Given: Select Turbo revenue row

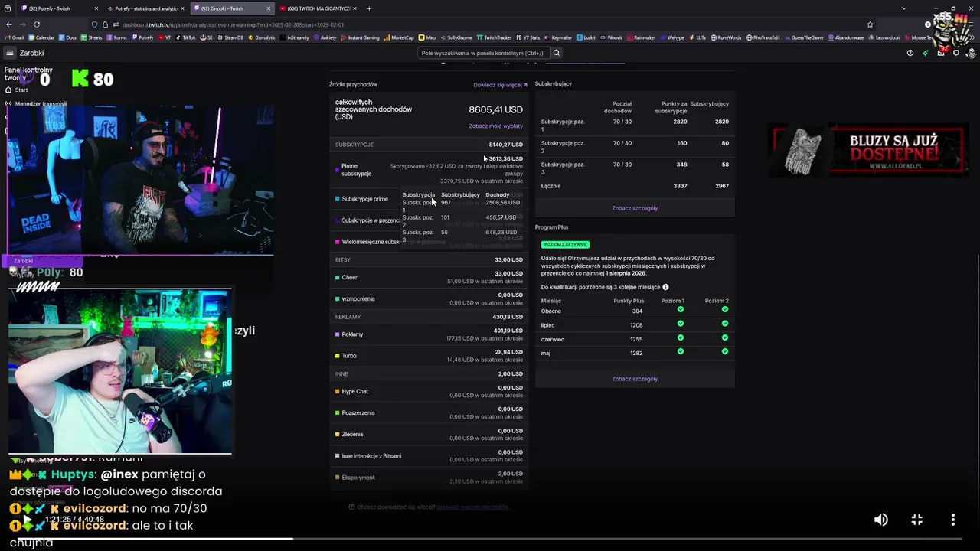Looking at the screenshot, I should click(x=429, y=356).
